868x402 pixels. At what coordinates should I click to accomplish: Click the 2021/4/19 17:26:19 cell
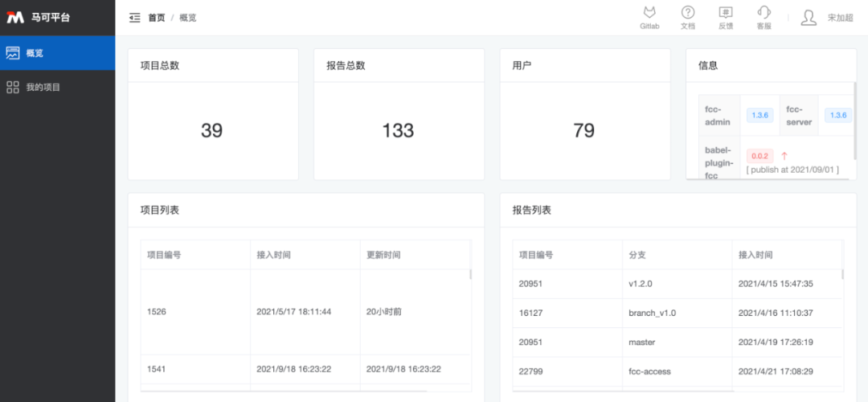click(776, 343)
